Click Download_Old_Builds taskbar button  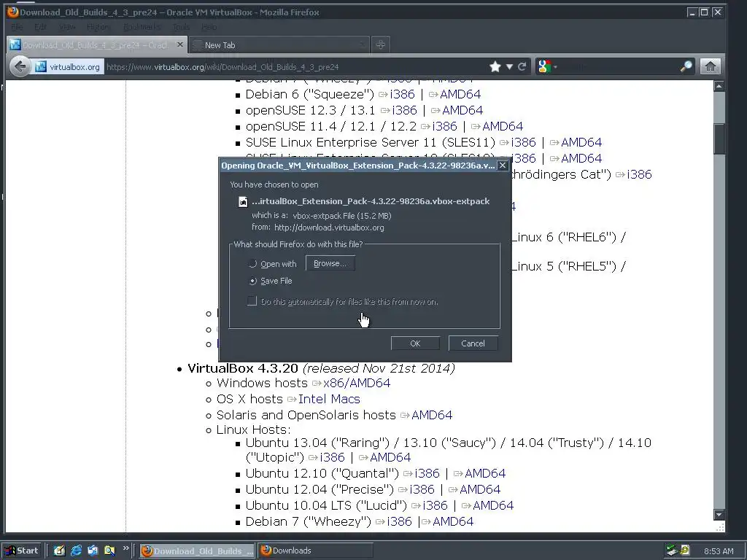[x=197, y=551]
